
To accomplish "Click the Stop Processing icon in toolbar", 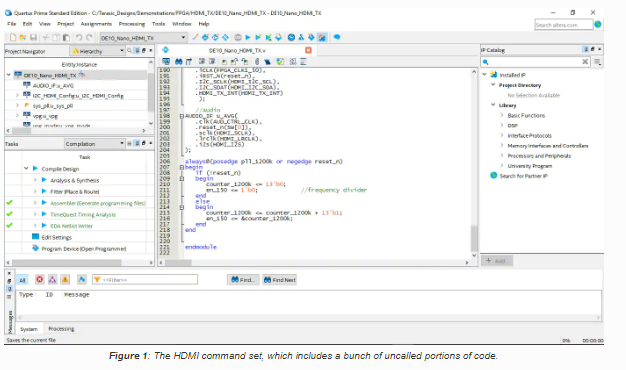I will [238, 38].
